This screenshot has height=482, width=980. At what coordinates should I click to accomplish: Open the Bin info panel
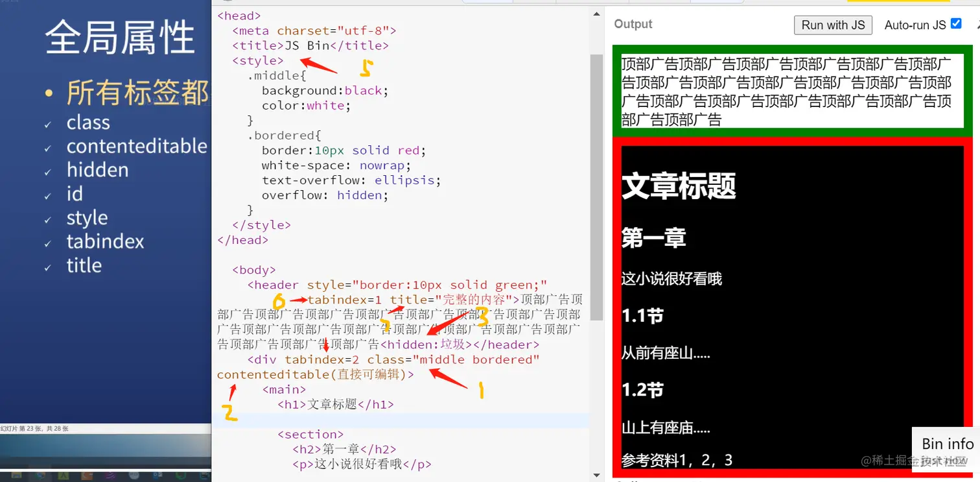click(946, 444)
